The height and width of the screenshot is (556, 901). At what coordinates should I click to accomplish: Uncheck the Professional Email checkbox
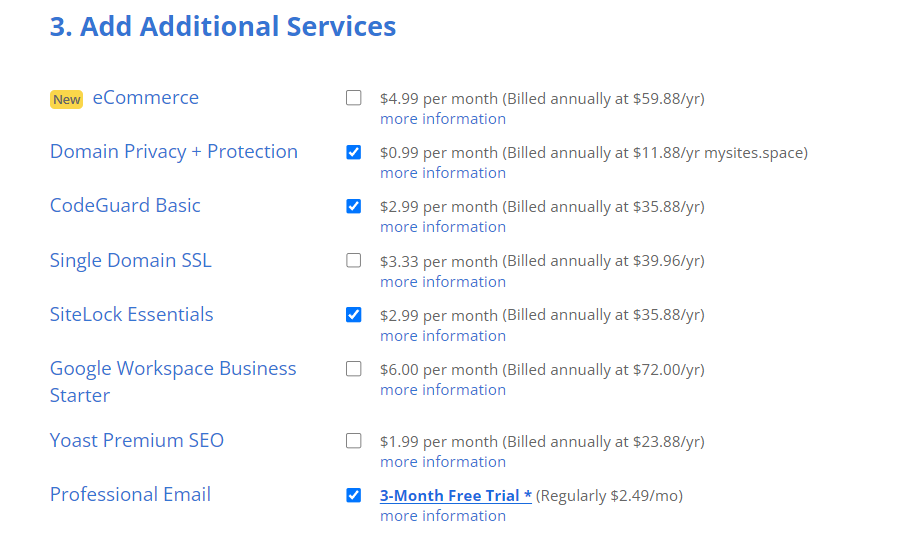tap(353, 495)
